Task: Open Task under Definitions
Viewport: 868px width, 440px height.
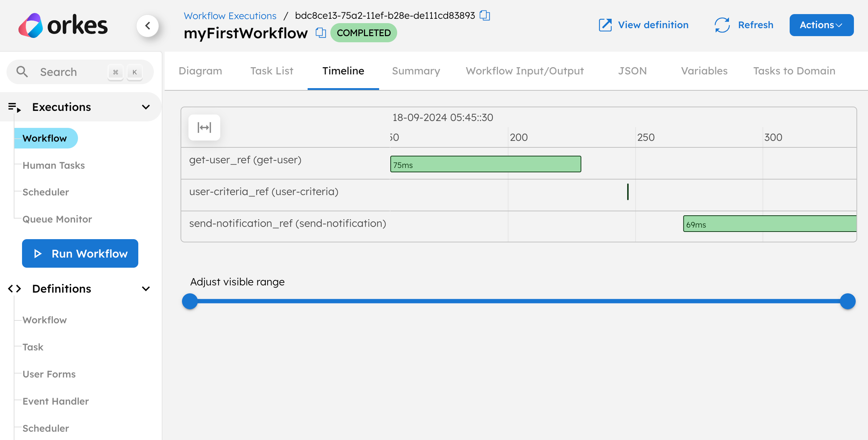Action: tap(33, 347)
